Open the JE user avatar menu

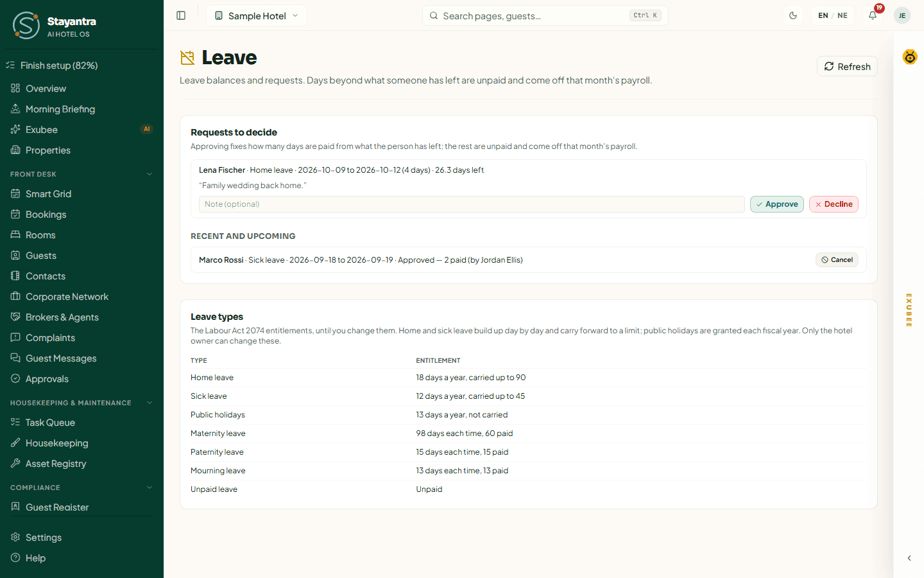point(902,15)
